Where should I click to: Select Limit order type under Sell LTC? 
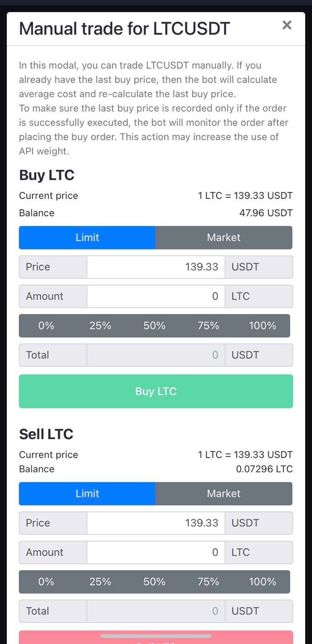tap(87, 493)
